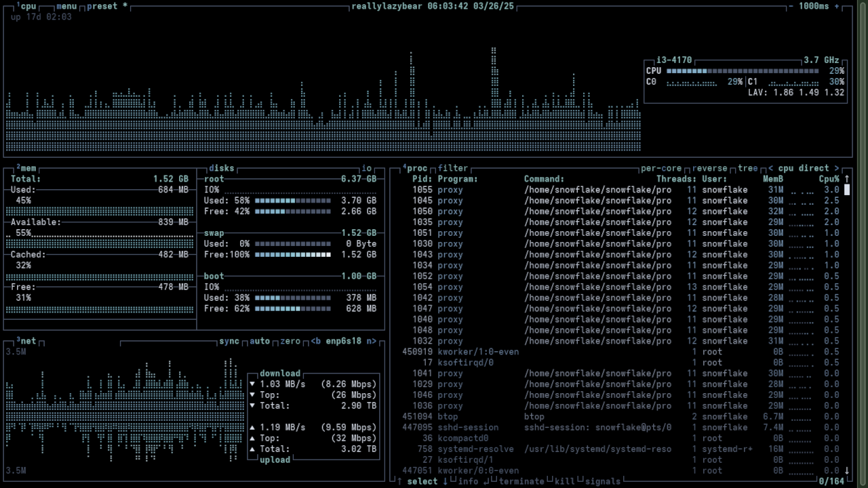This screenshot has height=488, width=868.
Task: Toggle the net box label
Action: 26,341
